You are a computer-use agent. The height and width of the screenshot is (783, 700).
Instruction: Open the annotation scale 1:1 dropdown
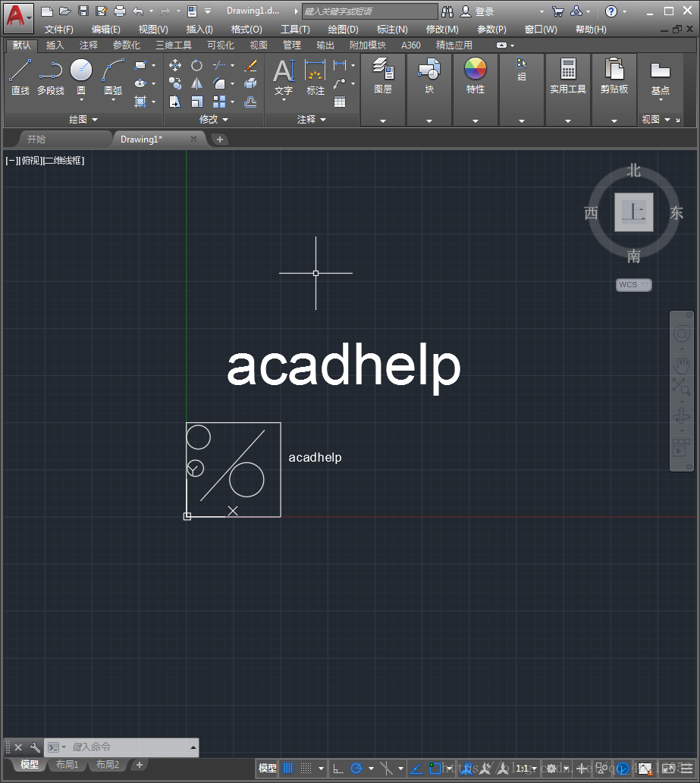pyautogui.click(x=526, y=768)
